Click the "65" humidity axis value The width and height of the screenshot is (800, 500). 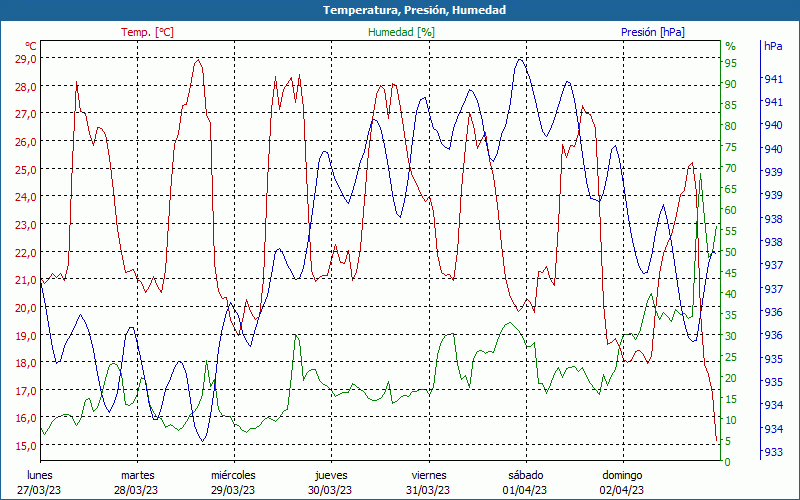731,189
